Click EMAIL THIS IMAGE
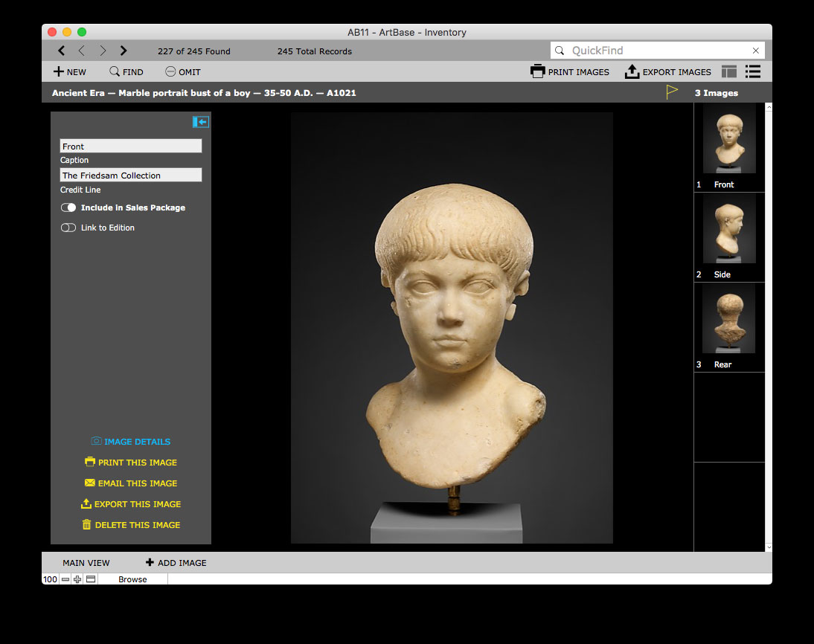Viewport: 814px width, 644px height. pos(131,483)
